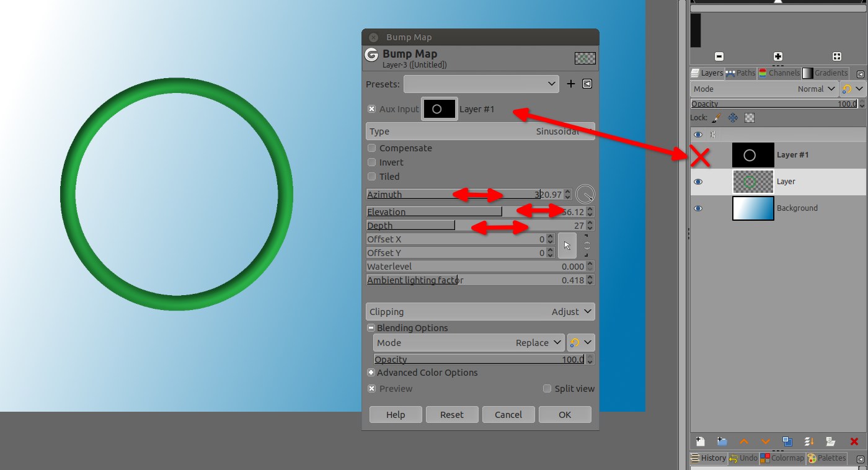Select the Layer #1 thumbnail in Layers
The width and height of the screenshot is (868, 470).
coord(753,155)
